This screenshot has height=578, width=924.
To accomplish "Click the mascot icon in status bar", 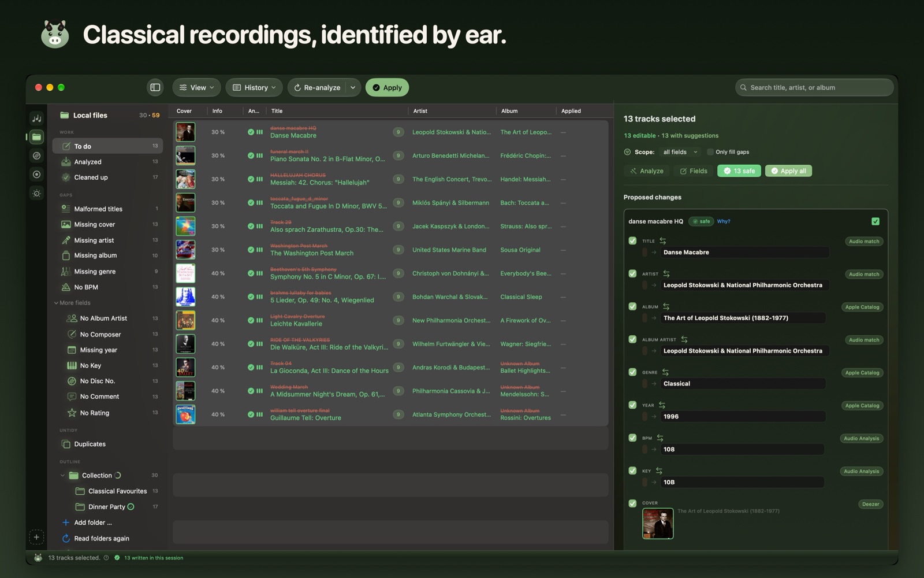I will 38,558.
